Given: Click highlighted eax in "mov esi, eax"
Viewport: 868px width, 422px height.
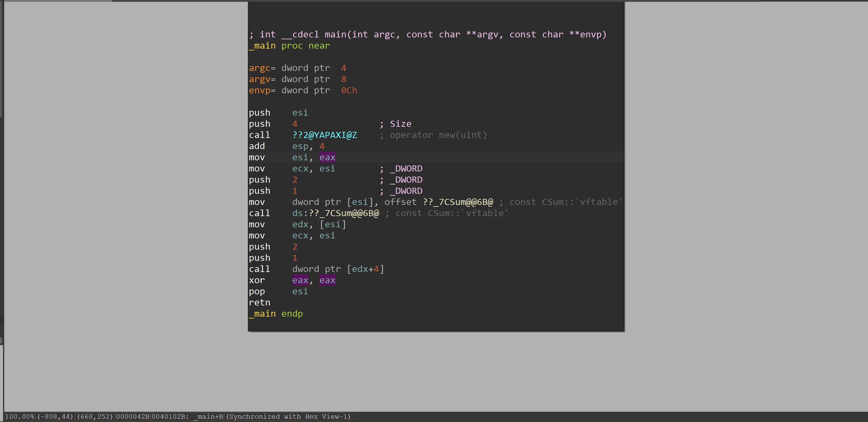Looking at the screenshot, I should coord(327,157).
